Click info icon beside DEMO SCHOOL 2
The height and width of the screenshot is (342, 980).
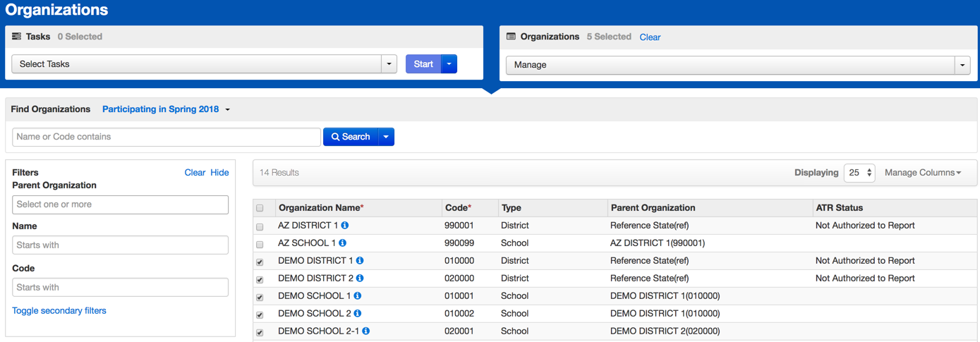[x=358, y=314]
